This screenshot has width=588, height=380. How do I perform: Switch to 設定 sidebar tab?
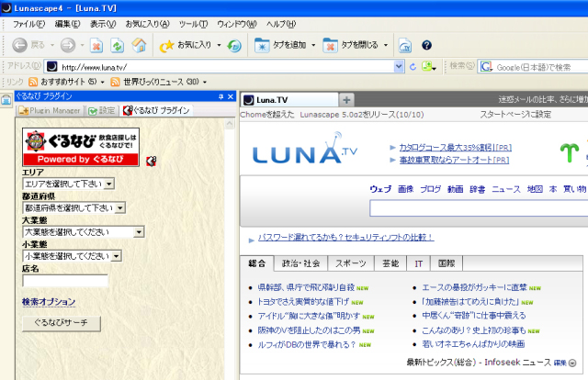point(102,111)
